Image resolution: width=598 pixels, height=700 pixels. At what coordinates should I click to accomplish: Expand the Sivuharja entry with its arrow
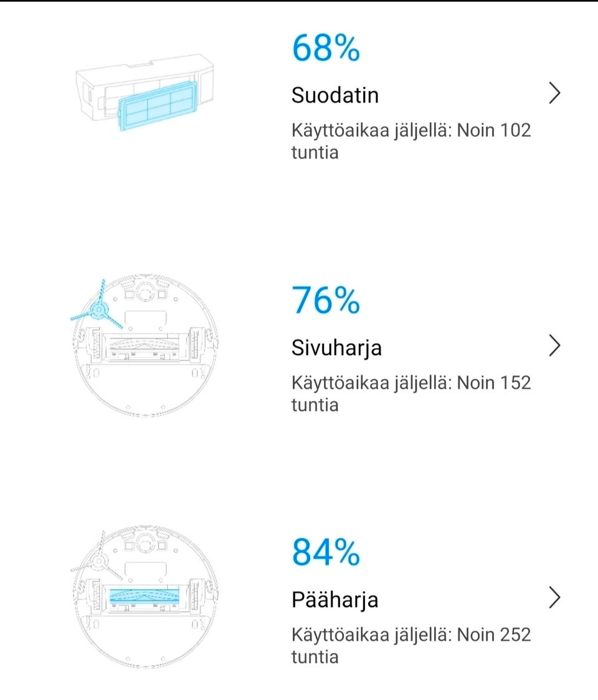(x=554, y=346)
